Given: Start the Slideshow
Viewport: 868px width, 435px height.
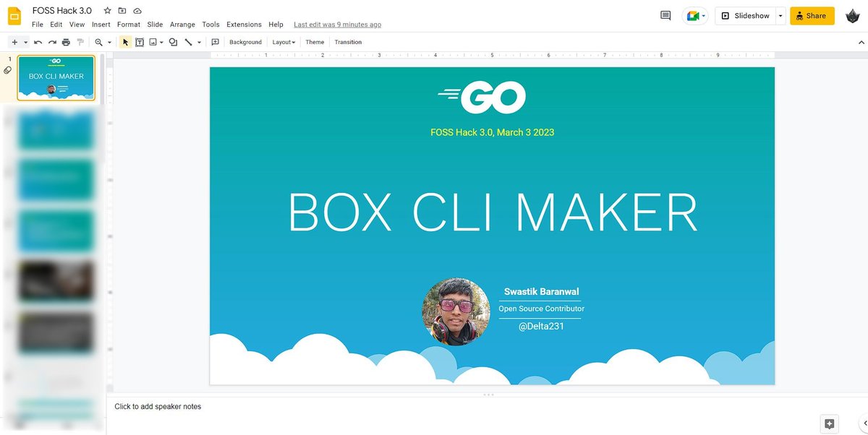Looking at the screenshot, I should [x=744, y=16].
